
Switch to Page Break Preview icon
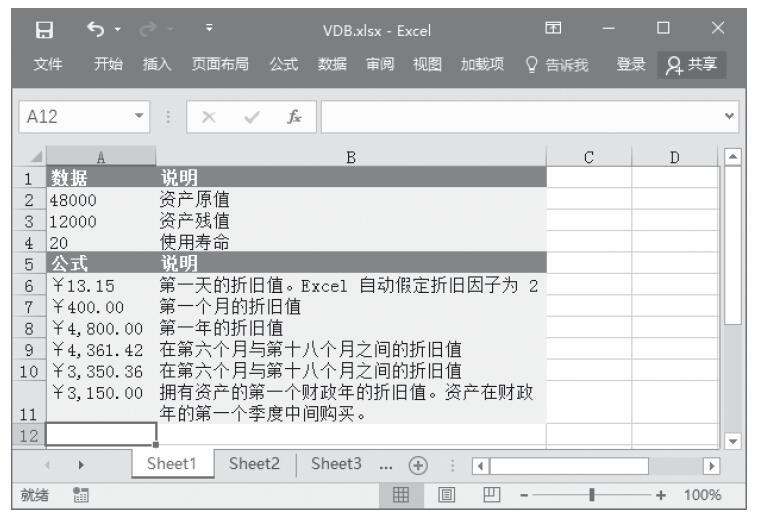[490, 495]
